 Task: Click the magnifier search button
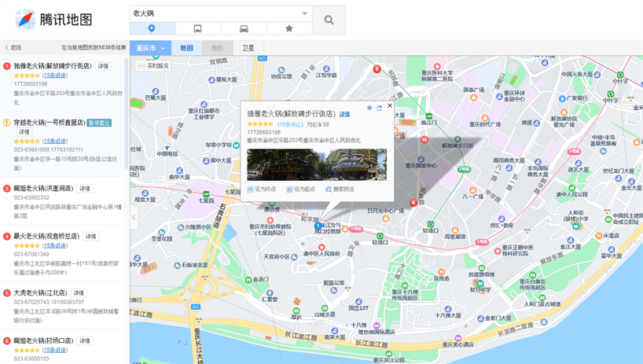(x=329, y=20)
